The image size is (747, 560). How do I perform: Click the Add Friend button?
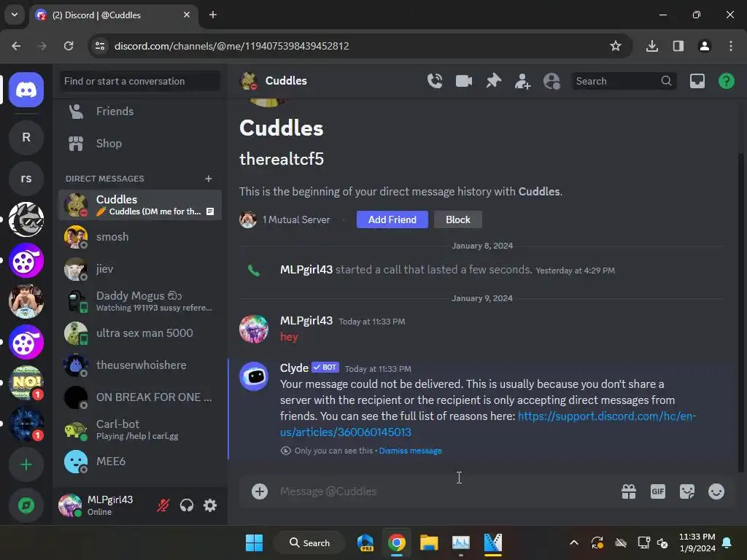(x=392, y=219)
